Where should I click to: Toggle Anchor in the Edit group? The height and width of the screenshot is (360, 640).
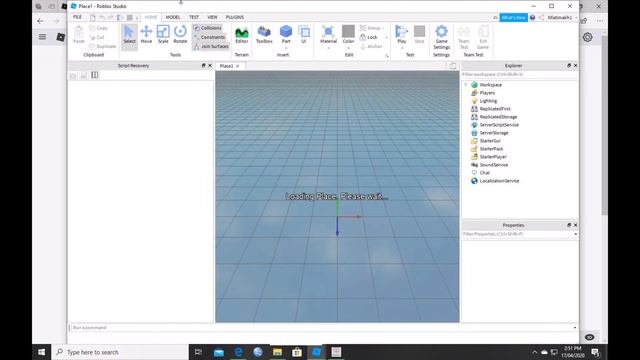[x=371, y=46]
